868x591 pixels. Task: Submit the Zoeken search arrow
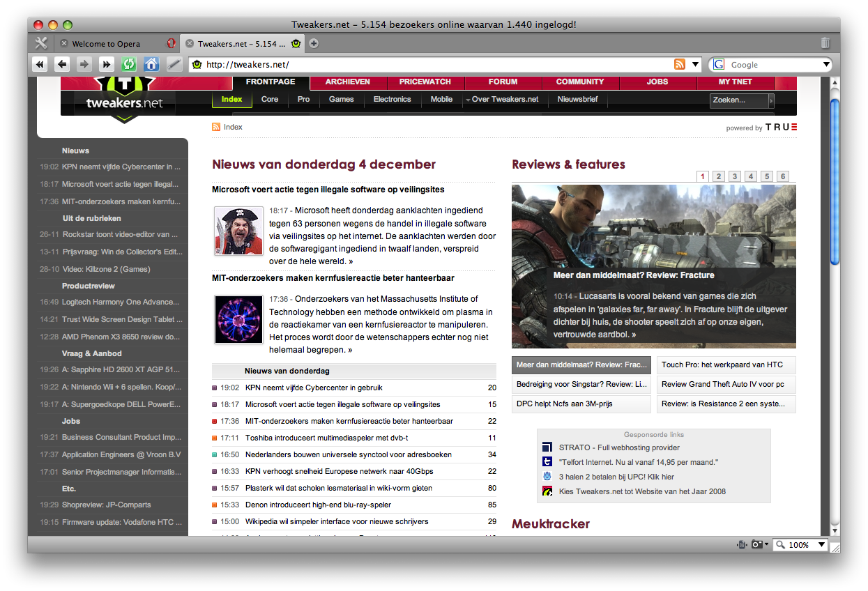(771, 101)
